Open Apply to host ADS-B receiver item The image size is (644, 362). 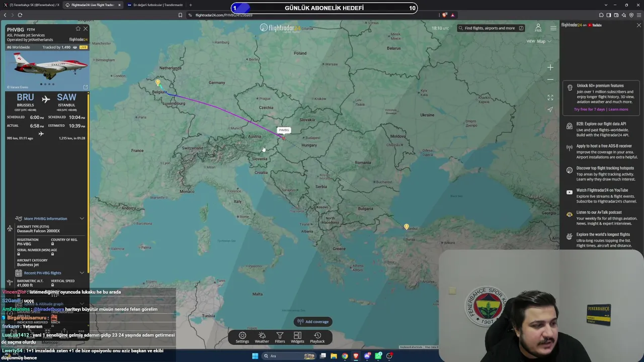coord(601,151)
